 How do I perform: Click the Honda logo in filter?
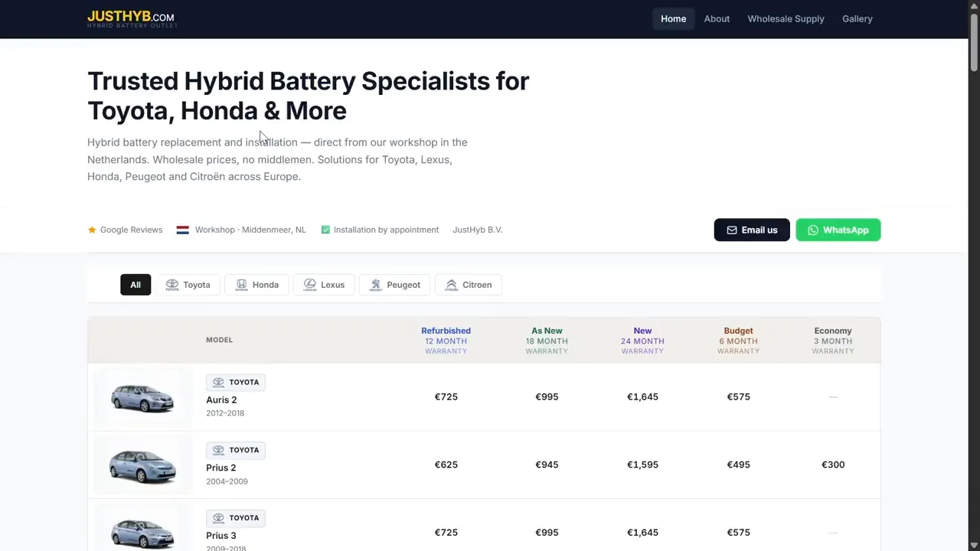click(241, 285)
